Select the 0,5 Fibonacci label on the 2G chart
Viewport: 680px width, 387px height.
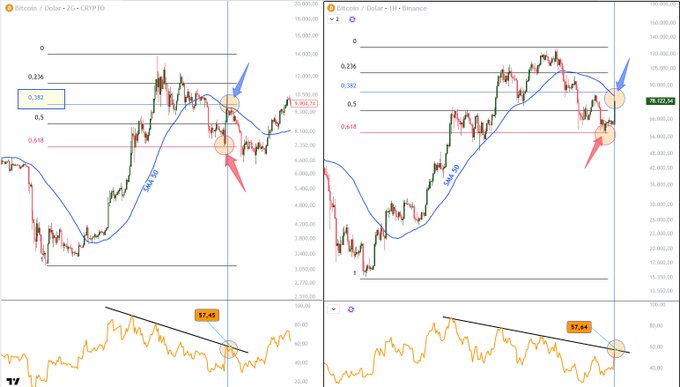[x=39, y=117]
